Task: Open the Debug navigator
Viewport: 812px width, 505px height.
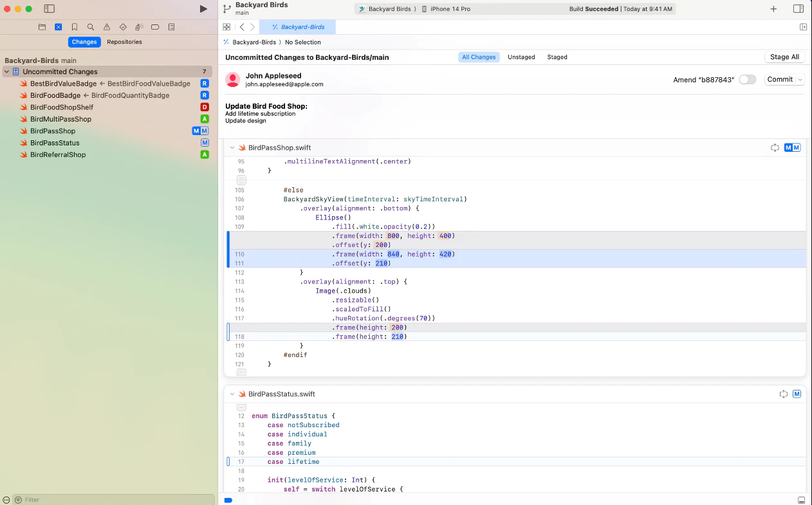Action: click(x=139, y=27)
